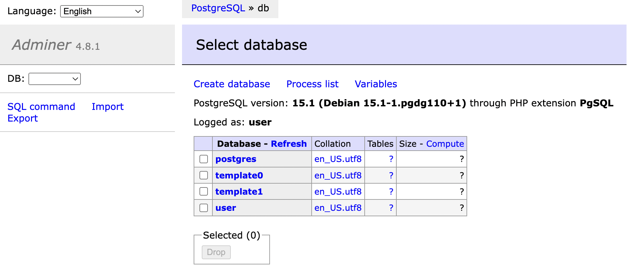This screenshot has height=278, width=644.
Task: Tick the checkbox for template0 database
Action: click(204, 175)
